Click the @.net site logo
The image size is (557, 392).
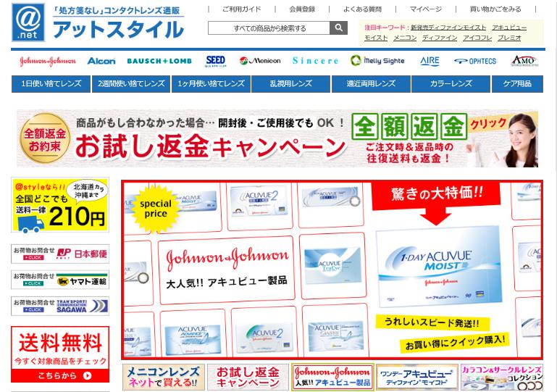click(x=28, y=22)
